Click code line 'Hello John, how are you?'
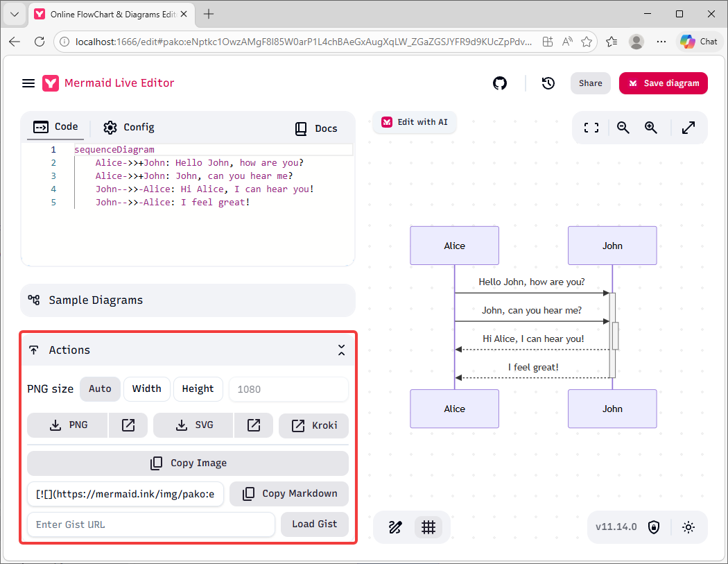728x564 pixels. click(200, 163)
